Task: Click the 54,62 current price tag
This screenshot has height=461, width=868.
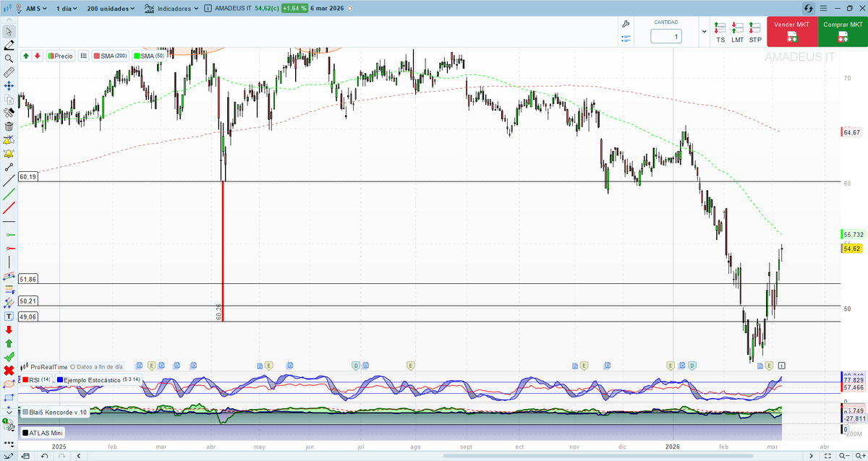Action: coord(851,249)
